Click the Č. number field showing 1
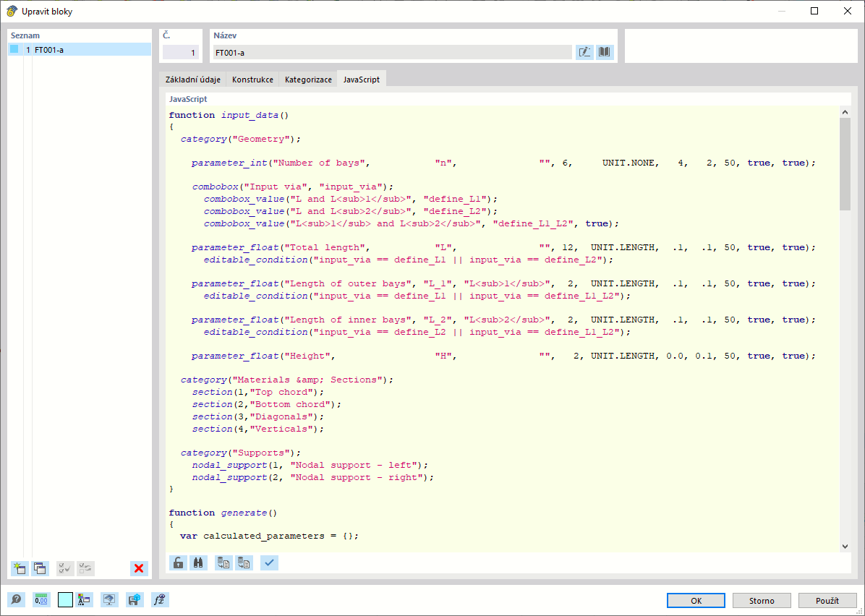Viewport: 865px width, 616px height. point(180,52)
